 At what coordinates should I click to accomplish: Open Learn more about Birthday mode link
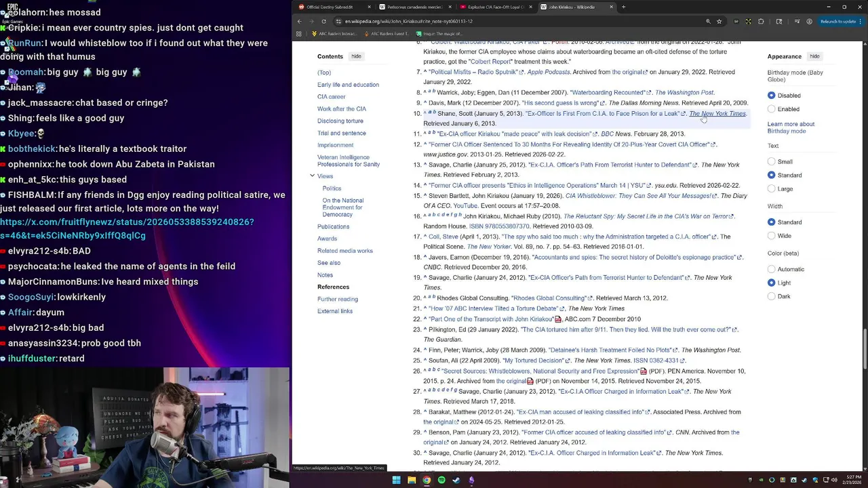pyautogui.click(x=791, y=127)
